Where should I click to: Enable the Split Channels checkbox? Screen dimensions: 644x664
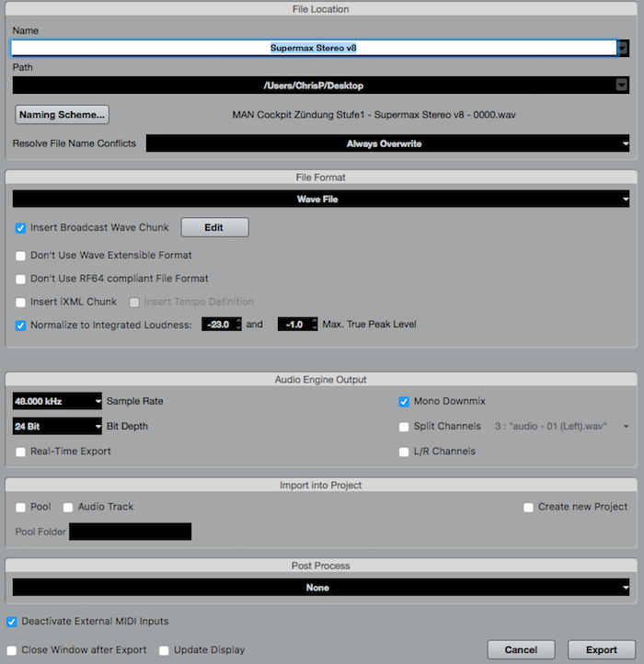404,427
